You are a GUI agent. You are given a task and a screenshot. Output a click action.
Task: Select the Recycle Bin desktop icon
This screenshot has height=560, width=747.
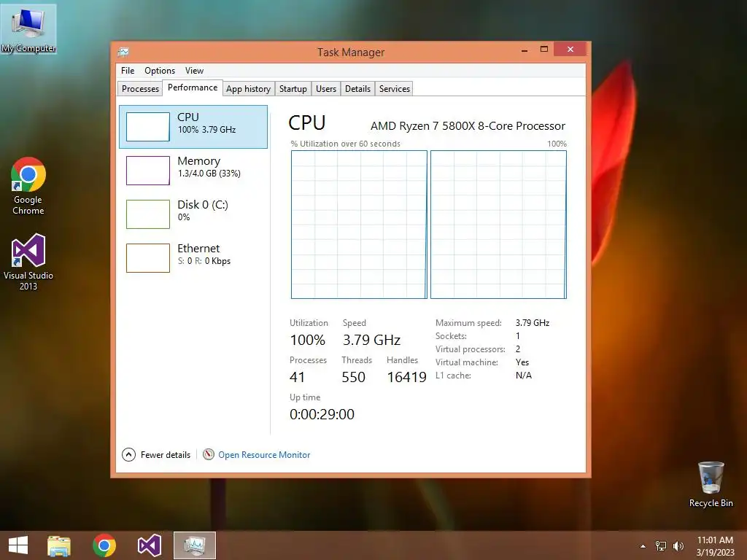[711, 484]
